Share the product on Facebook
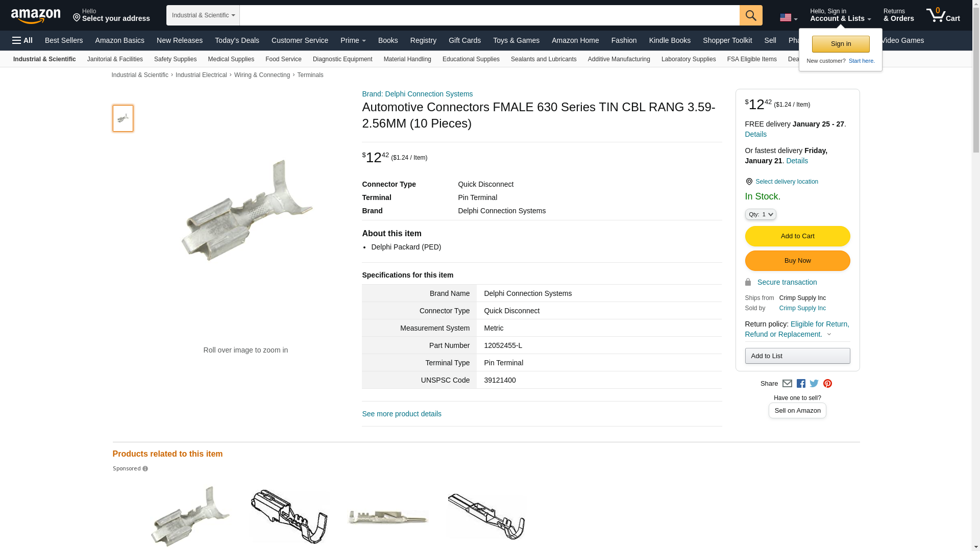Image resolution: width=980 pixels, height=551 pixels. point(801,384)
